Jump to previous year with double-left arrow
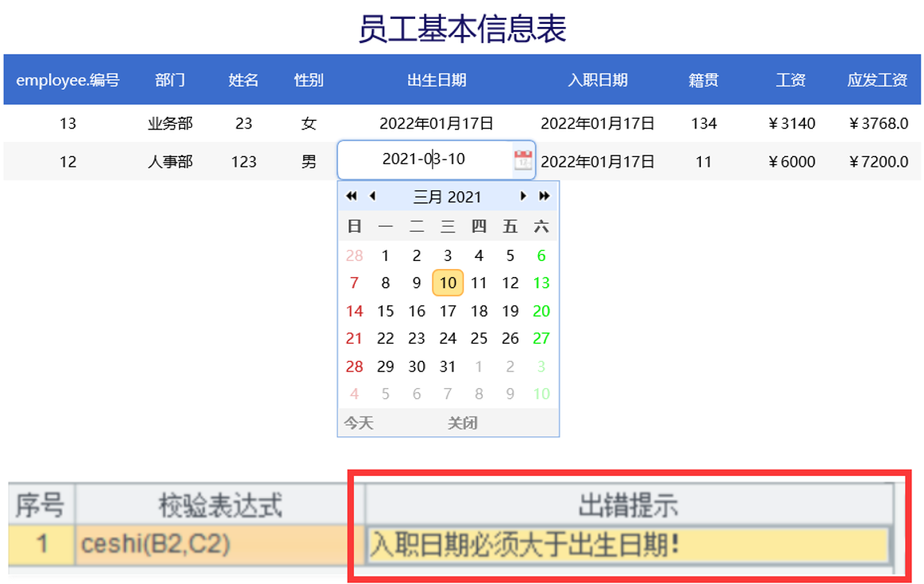This screenshot has height=584, width=924. [x=352, y=195]
